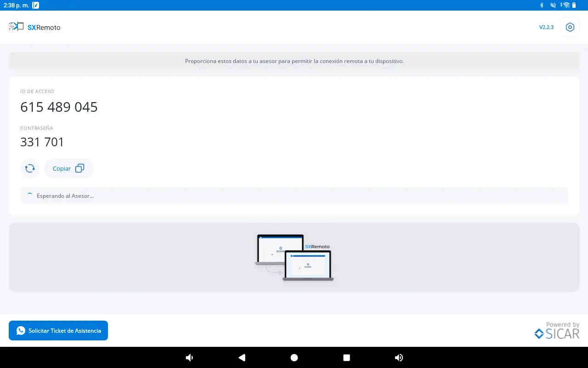Select access ID 615 489 045

coord(59,107)
